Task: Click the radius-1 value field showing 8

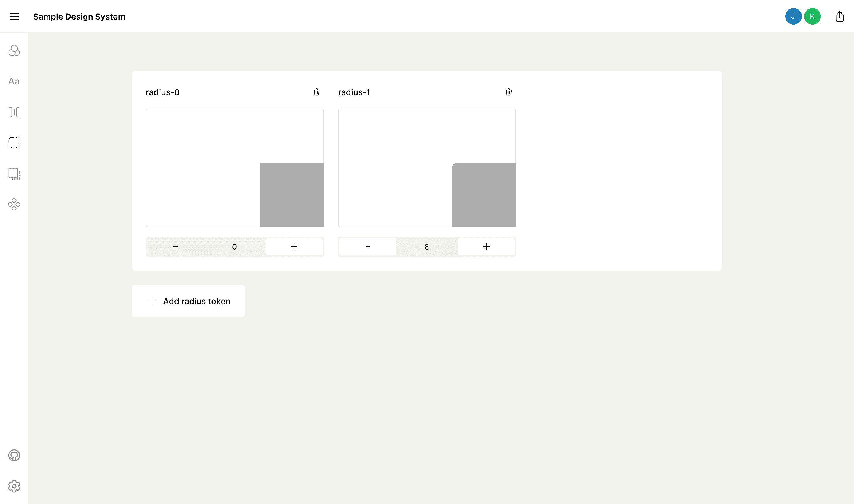Action: coord(427,247)
